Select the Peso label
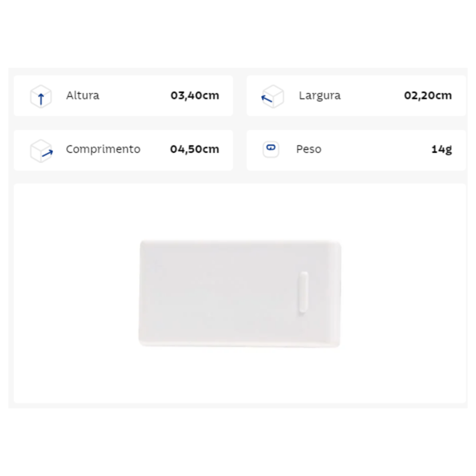The height and width of the screenshot is (476, 476). tap(309, 149)
